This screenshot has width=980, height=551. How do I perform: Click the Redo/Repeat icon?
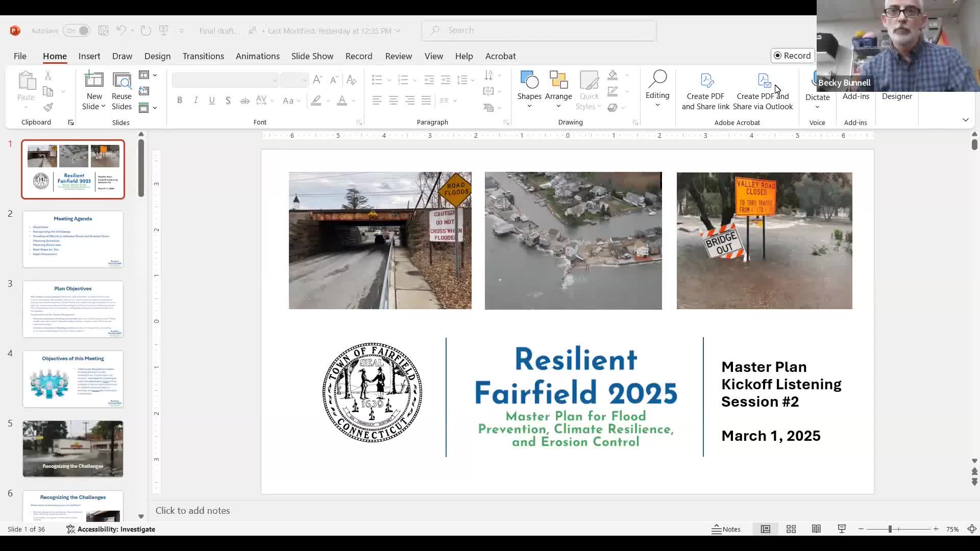coord(146,31)
